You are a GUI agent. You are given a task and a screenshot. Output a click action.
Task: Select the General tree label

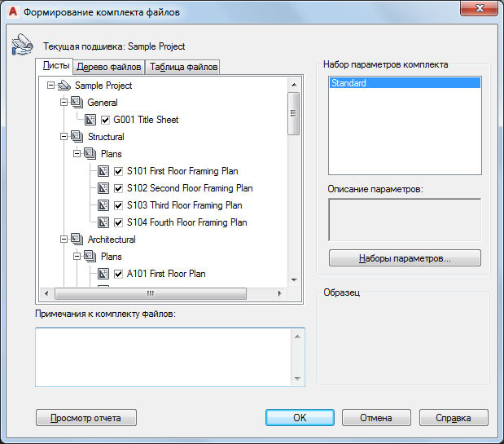coord(103,103)
